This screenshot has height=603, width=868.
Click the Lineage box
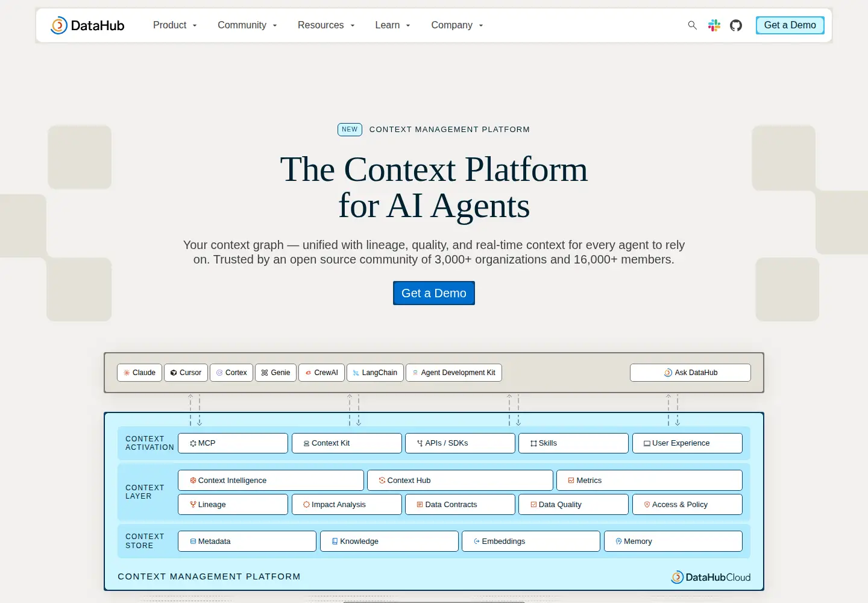(x=233, y=505)
